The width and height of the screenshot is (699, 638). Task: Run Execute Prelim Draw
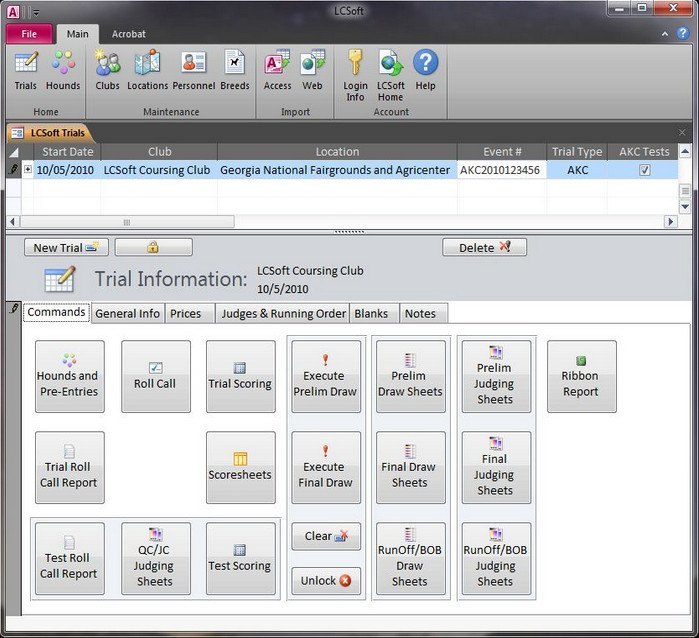pyautogui.click(x=326, y=376)
